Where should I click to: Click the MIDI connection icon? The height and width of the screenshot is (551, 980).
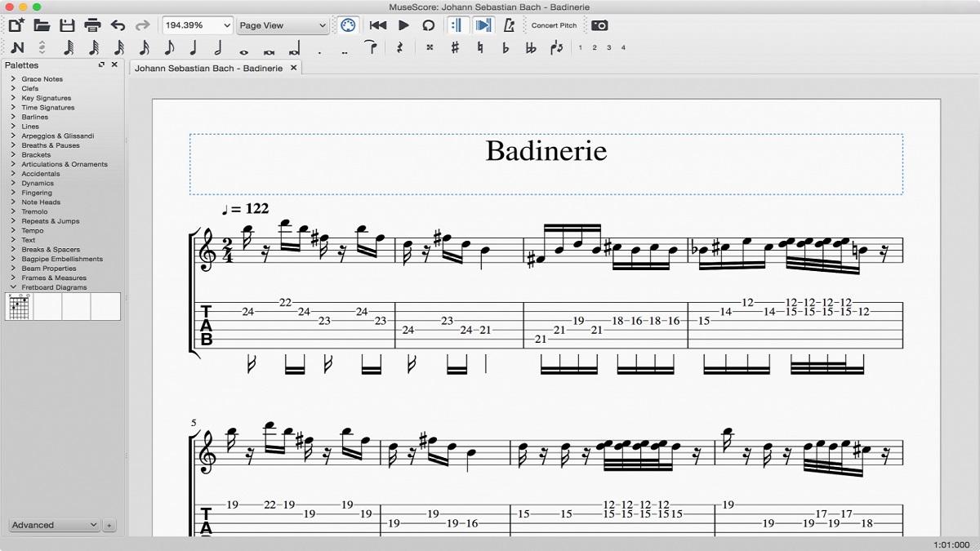tap(348, 25)
